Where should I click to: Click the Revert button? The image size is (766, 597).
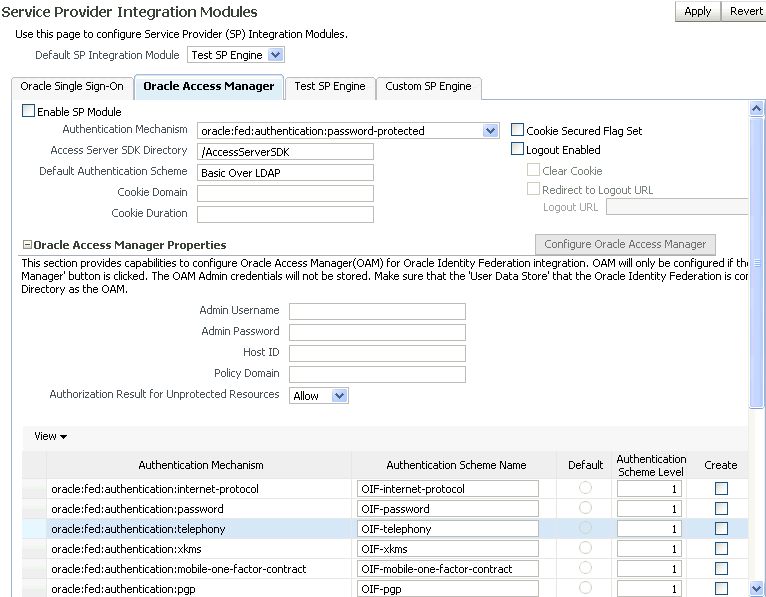pyautogui.click(x=746, y=11)
